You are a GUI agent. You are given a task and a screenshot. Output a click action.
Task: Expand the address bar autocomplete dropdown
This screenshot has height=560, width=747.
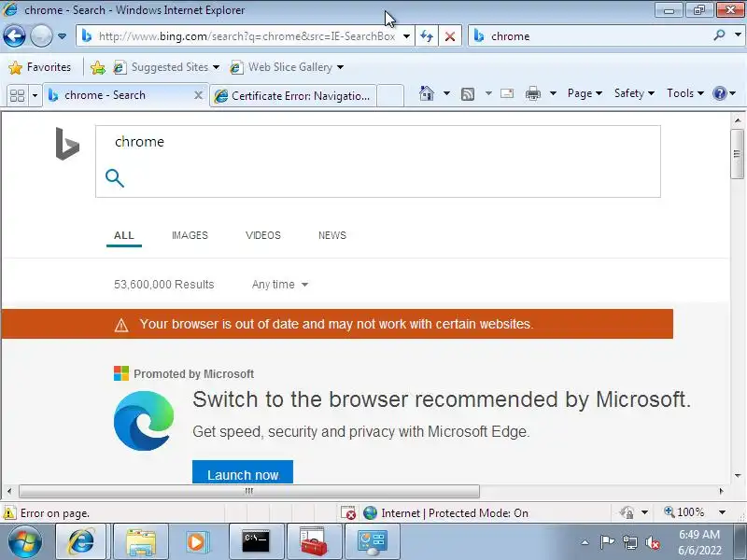pyautogui.click(x=406, y=36)
